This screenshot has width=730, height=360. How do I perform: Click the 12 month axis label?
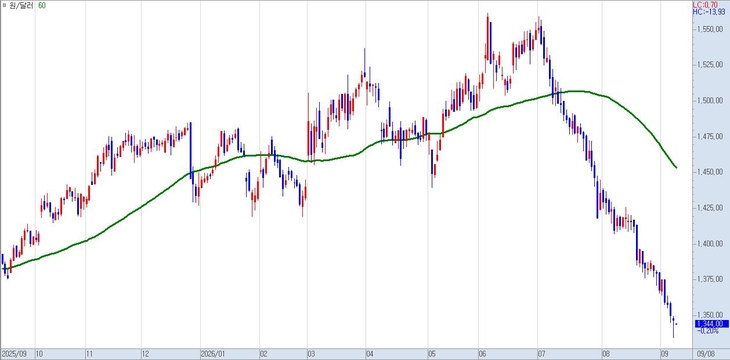point(146,353)
